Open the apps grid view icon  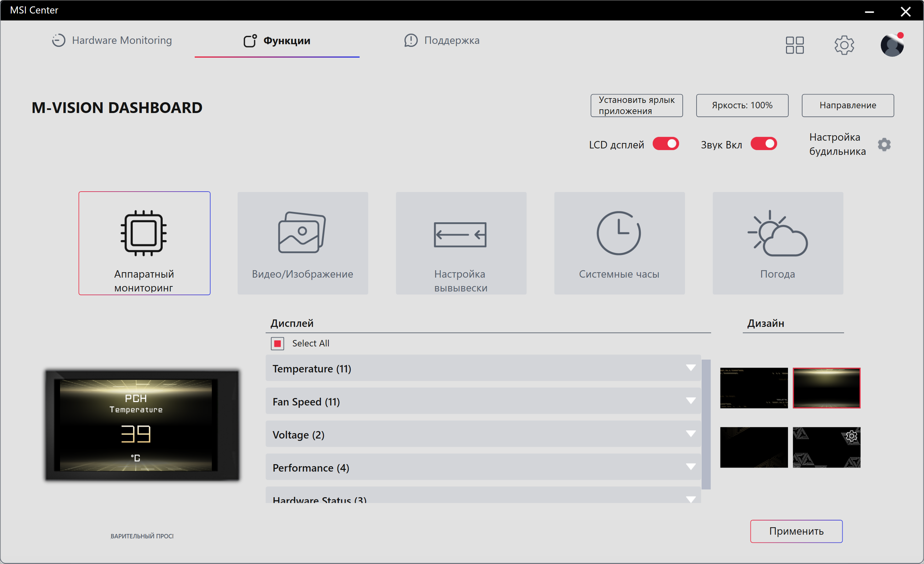795,45
